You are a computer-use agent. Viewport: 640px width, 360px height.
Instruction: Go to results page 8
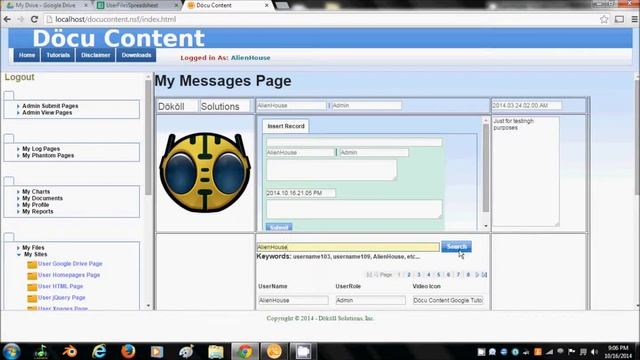point(468,275)
